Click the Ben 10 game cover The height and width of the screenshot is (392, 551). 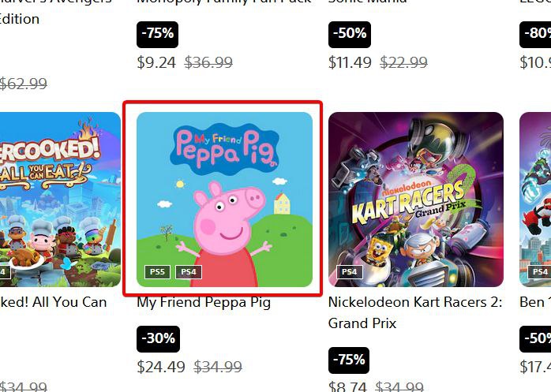(x=536, y=199)
